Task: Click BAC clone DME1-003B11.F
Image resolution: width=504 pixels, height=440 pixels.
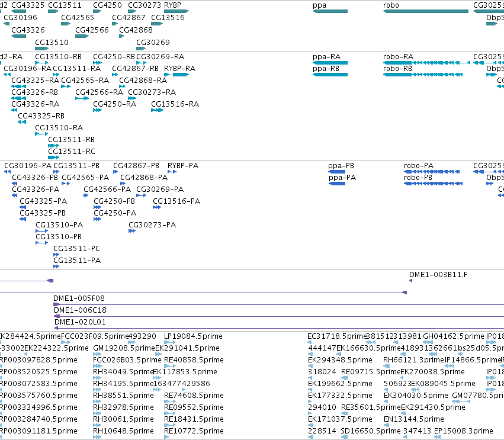Action: 410,281
